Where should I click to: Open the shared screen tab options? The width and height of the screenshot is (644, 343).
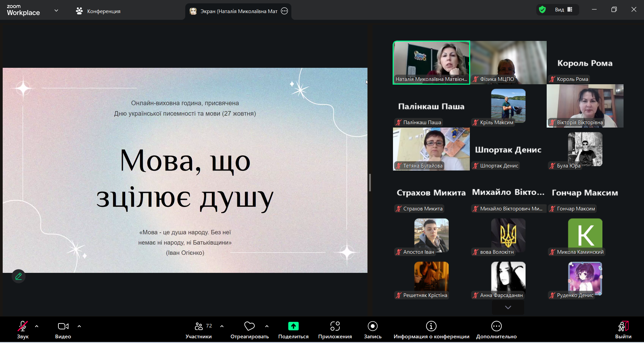click(x=284, y=11)
